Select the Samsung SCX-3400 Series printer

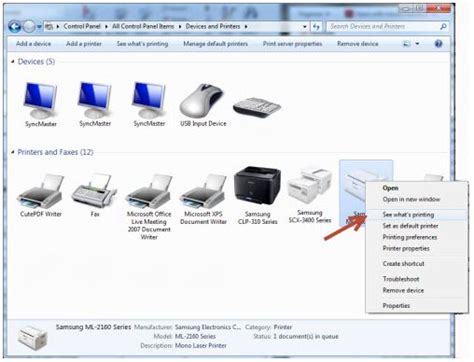pos(310,195)
